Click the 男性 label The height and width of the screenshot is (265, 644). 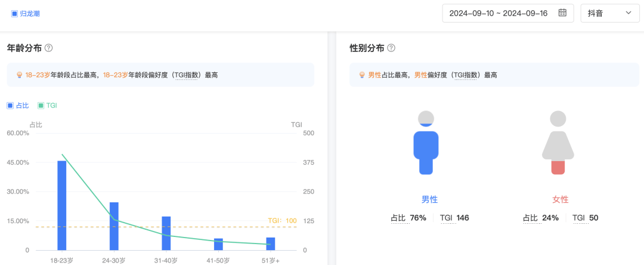(x=429, y=200)
